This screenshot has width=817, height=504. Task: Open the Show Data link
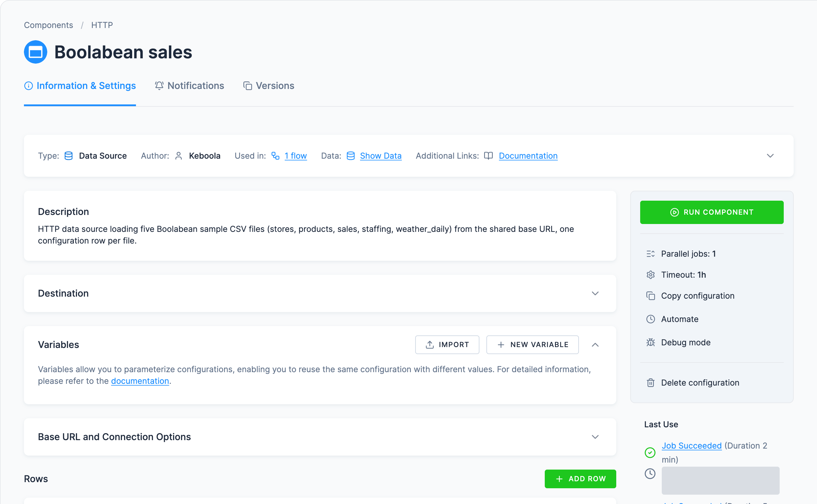pos(380,156)
